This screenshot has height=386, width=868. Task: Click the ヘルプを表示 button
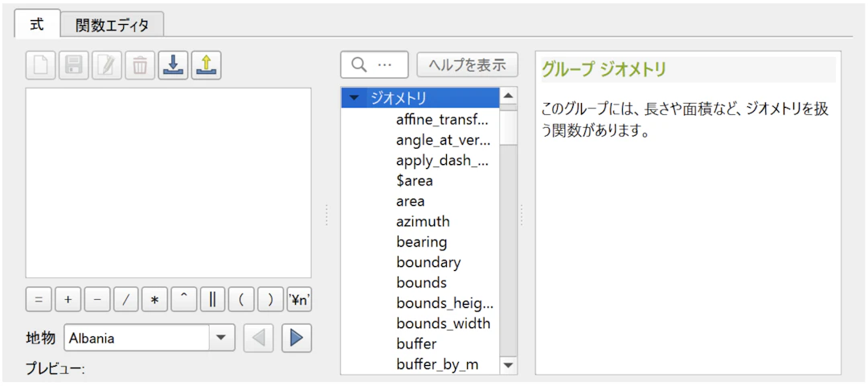467,64
